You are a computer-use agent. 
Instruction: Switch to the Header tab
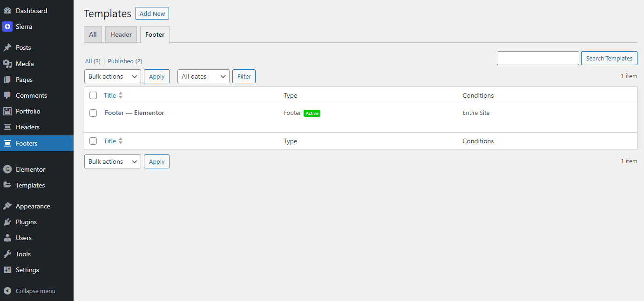point(121,34)
